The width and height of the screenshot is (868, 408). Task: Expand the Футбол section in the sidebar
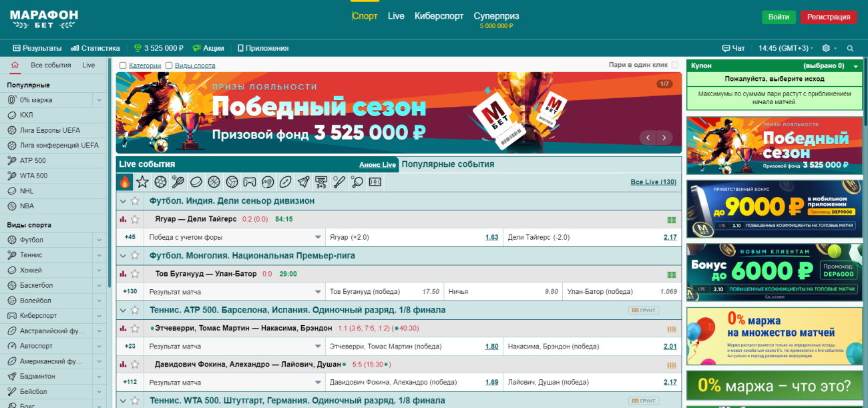click(99, 239)
